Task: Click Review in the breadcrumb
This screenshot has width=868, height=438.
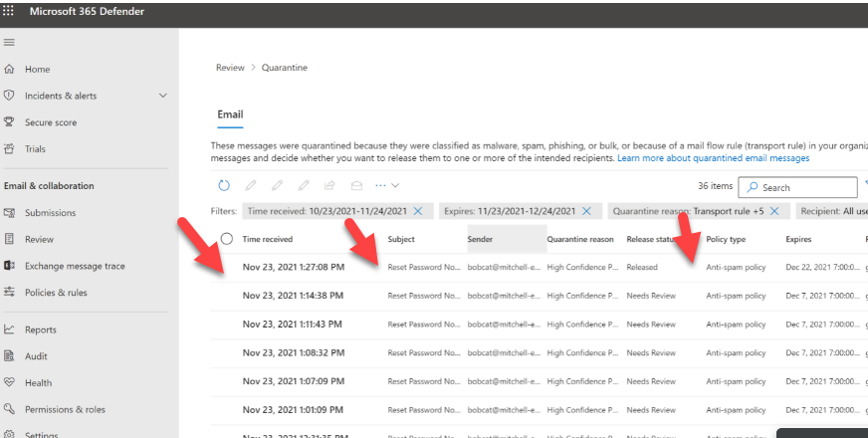Action: coord(230,68)
